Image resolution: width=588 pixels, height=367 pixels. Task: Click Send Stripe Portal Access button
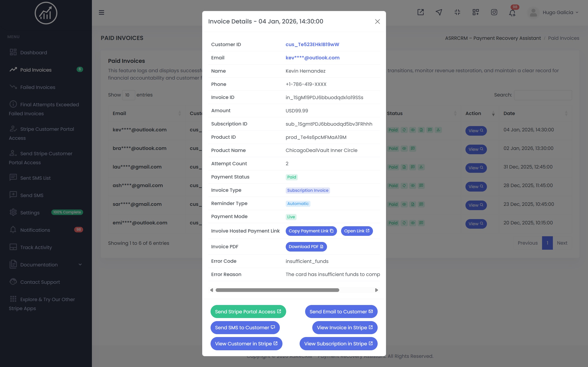coord(248,312)
